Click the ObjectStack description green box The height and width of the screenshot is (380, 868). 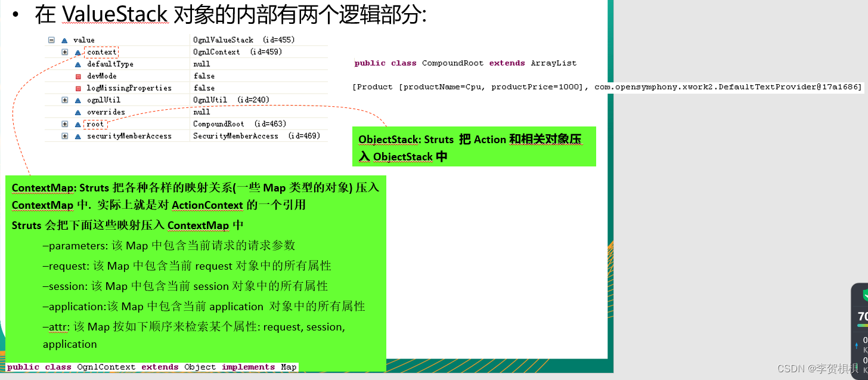474,146
